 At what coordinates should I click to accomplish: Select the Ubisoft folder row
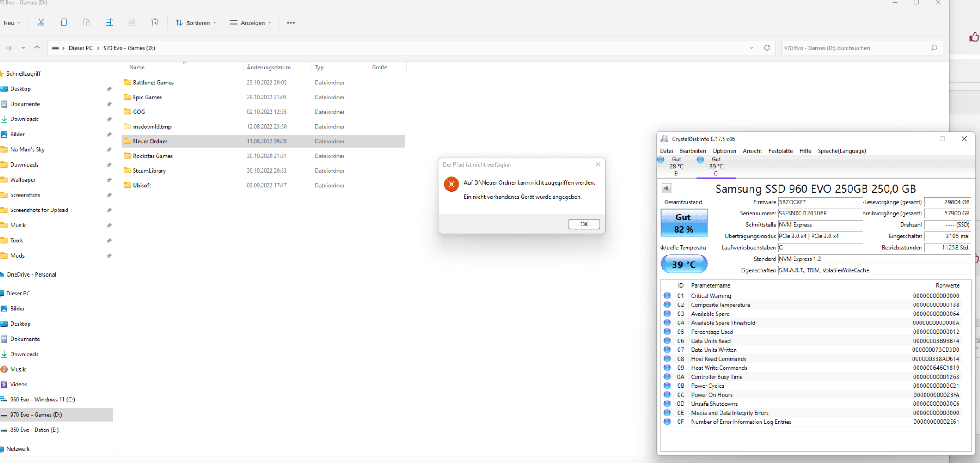[263, 186]
